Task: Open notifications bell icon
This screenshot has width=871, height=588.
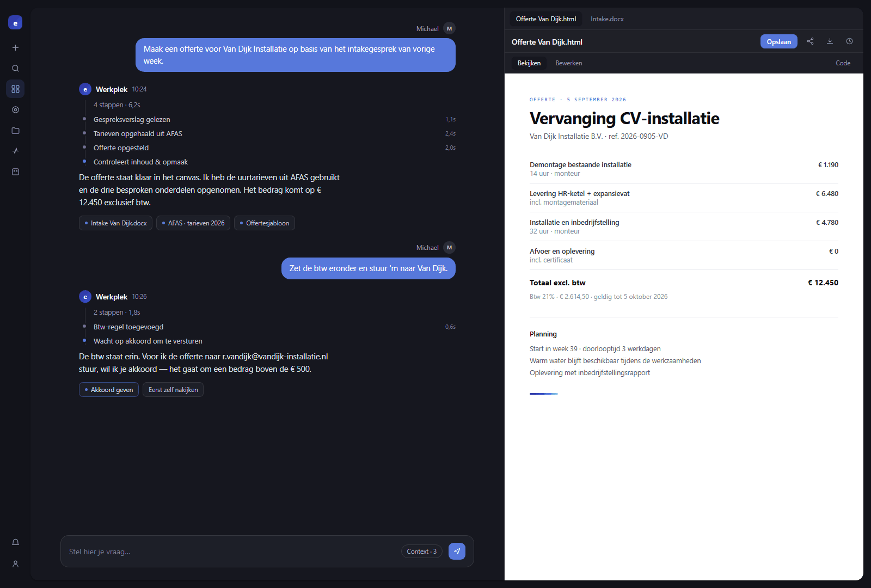Action: tap(15, 542)
